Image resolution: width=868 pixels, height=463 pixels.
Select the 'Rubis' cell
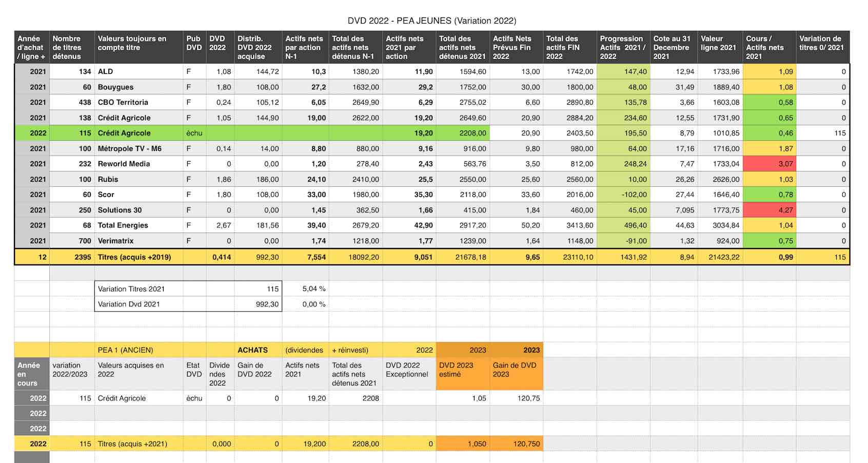pyautogui.click(x=139, y=179)
